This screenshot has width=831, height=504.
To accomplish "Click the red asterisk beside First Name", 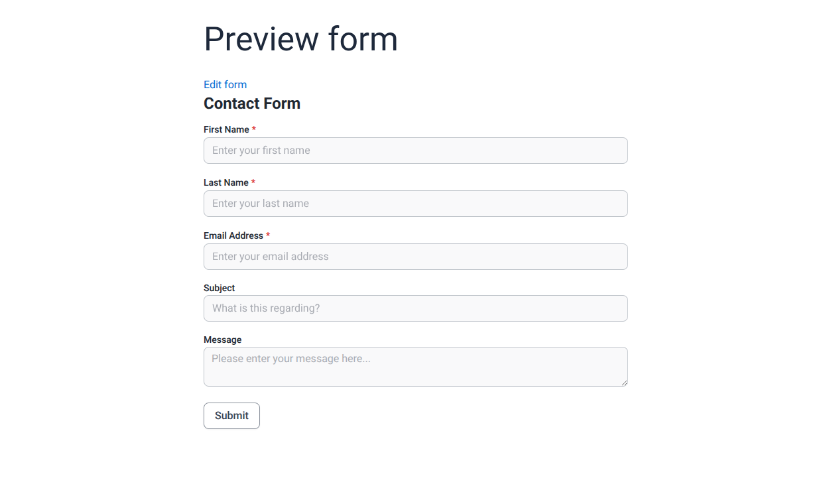I will click(253, 129).
